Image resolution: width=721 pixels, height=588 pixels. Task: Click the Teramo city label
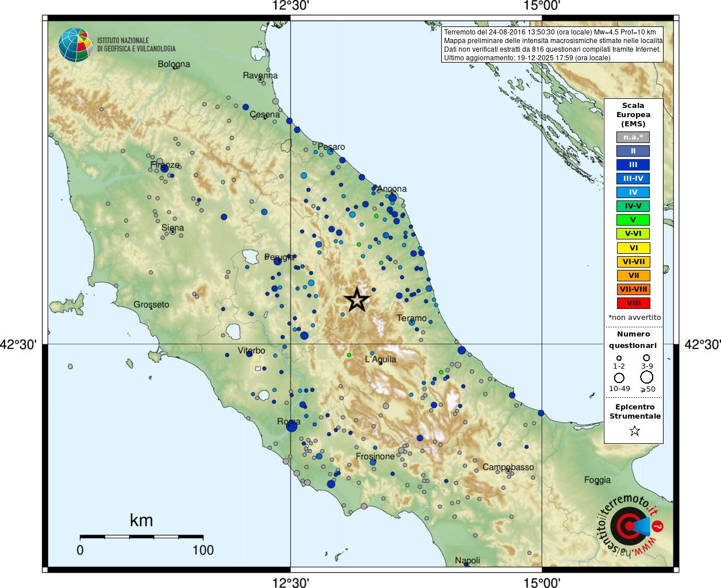(x=412, y=318)
